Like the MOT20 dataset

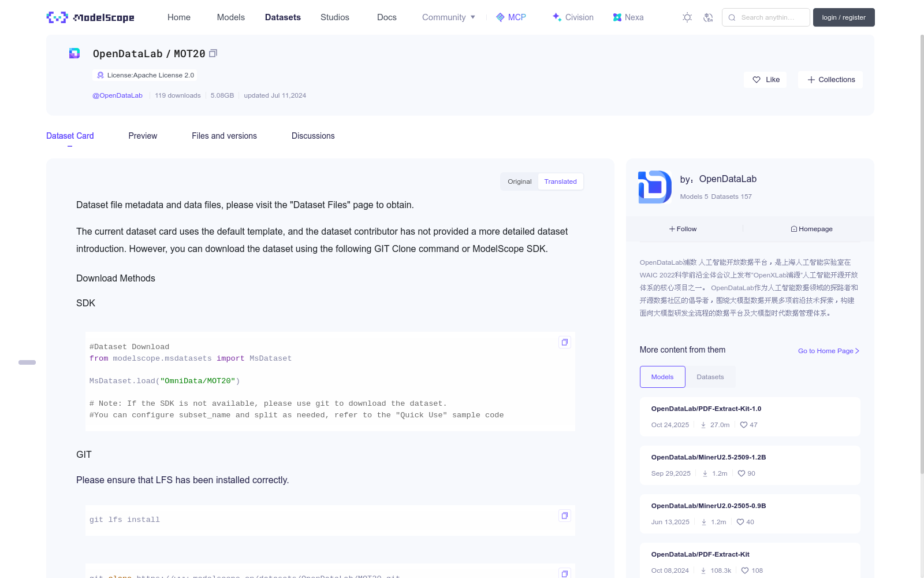pyautogui.click(x=765, y=80)
